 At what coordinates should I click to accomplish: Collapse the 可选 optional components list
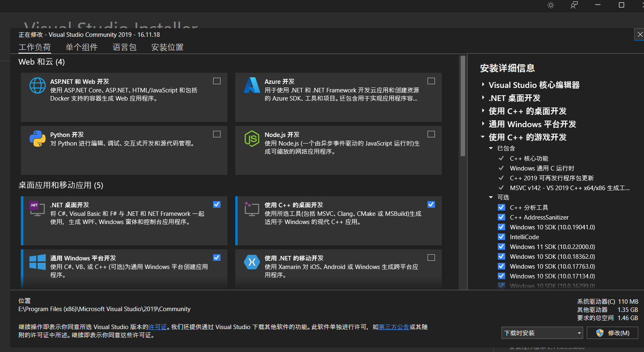click(491, 197)
